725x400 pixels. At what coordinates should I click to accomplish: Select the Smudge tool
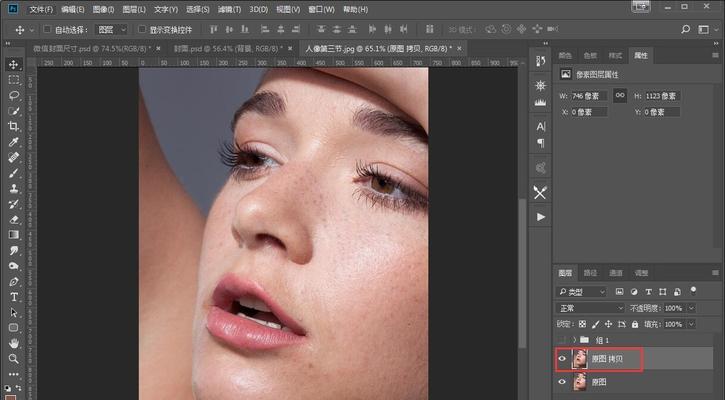tap(13, 251)
